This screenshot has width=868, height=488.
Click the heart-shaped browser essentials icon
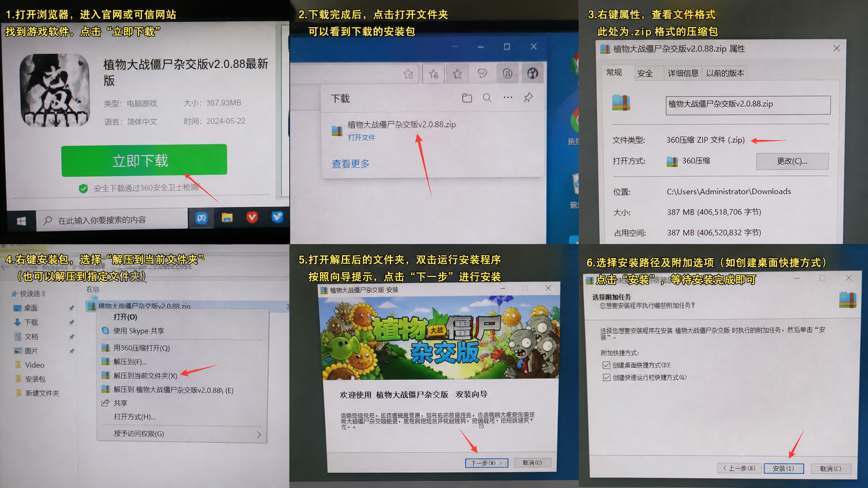click(482, 73)
